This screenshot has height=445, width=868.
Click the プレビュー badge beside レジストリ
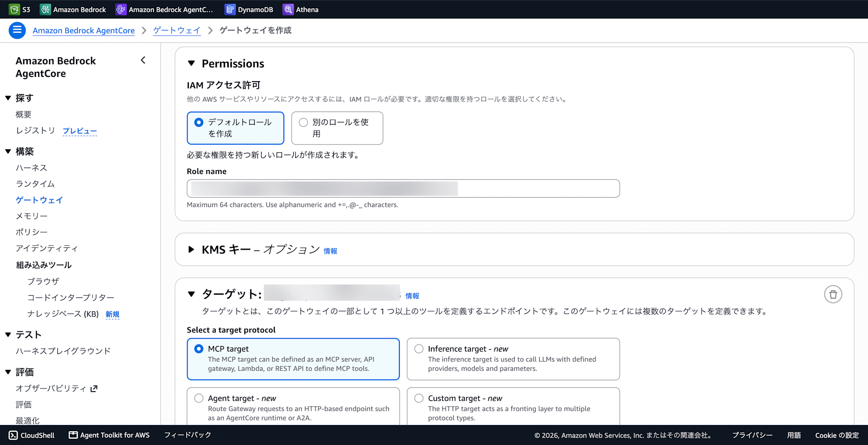80,131
